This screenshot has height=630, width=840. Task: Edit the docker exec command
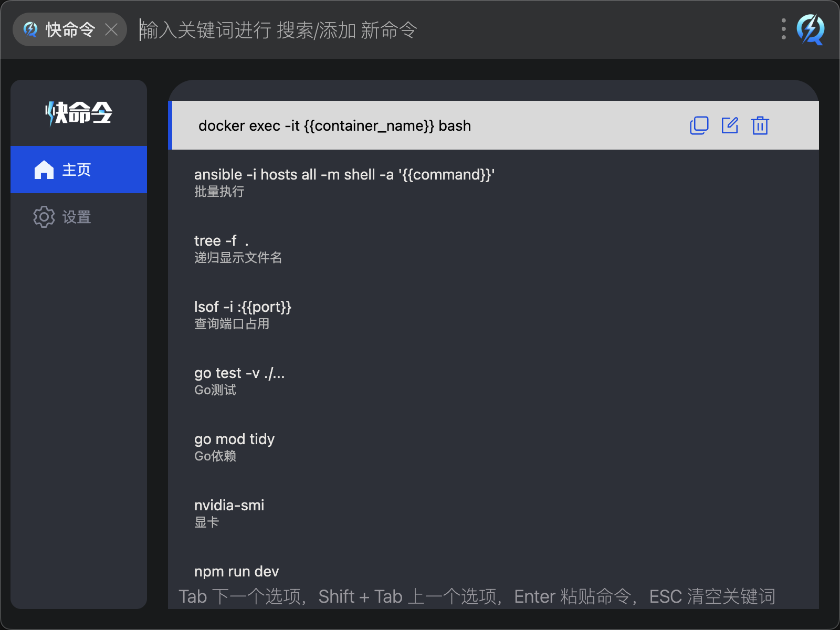coord(730,125)
